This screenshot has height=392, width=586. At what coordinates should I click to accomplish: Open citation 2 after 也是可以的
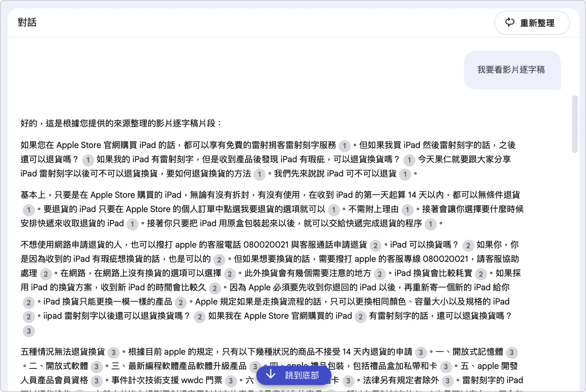pos(219,259)
